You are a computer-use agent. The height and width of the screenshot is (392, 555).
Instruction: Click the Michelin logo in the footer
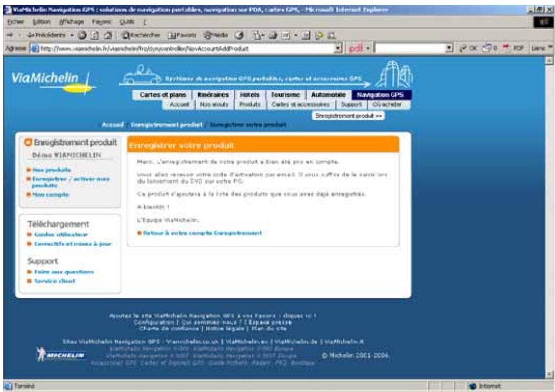pyautogui.click(x=61, y=355)
